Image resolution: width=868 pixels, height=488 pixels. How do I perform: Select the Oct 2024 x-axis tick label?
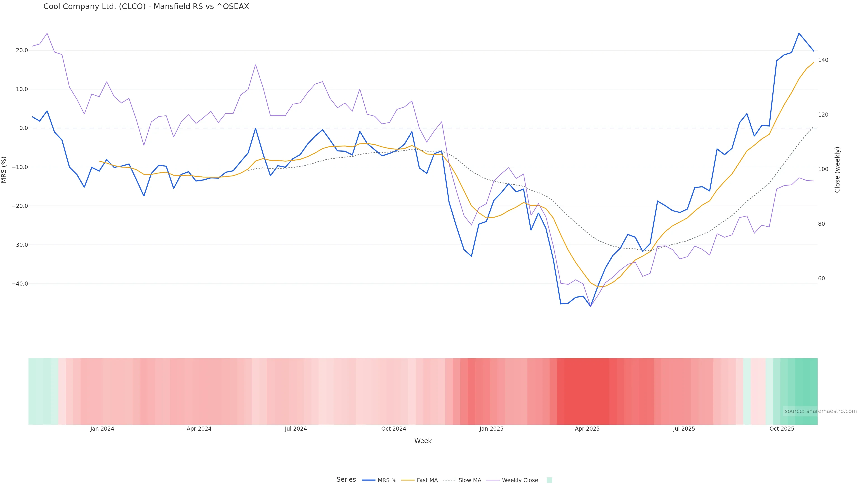(394, 429)
